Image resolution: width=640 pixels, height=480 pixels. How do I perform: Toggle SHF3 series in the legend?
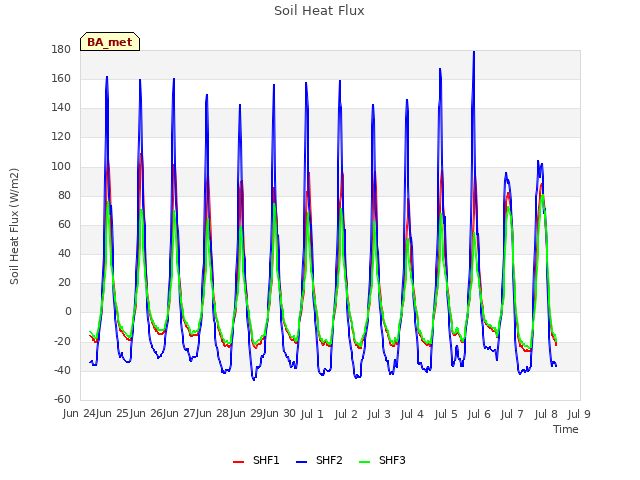382,461
